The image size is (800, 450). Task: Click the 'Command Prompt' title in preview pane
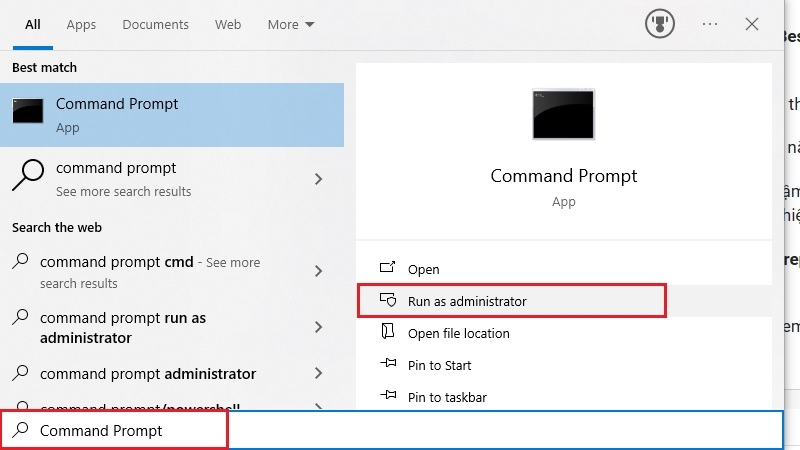coord(564,176)
